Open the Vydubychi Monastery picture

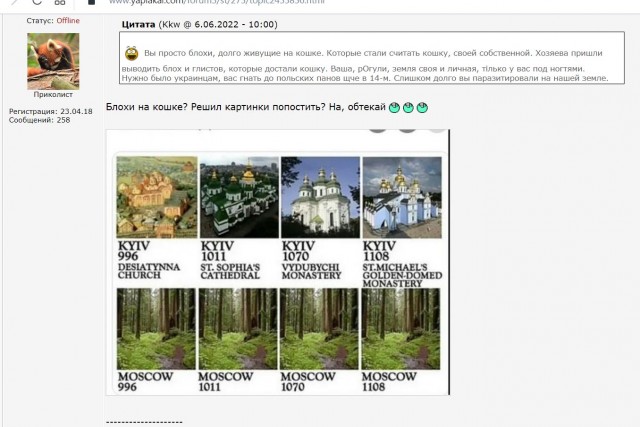click(320, 197)
